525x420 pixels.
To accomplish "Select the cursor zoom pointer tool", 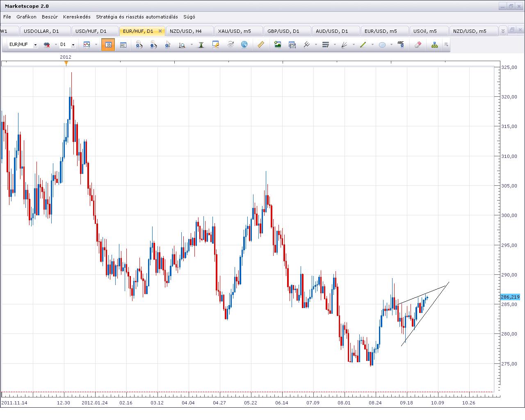I will (x=167, y=45).
